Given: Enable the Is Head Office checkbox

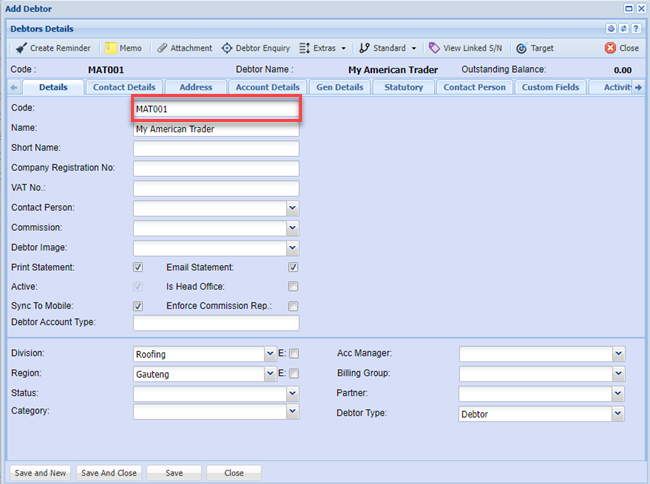Looking at the screenshot, I should pyautogui.click(x=293, y=287).
